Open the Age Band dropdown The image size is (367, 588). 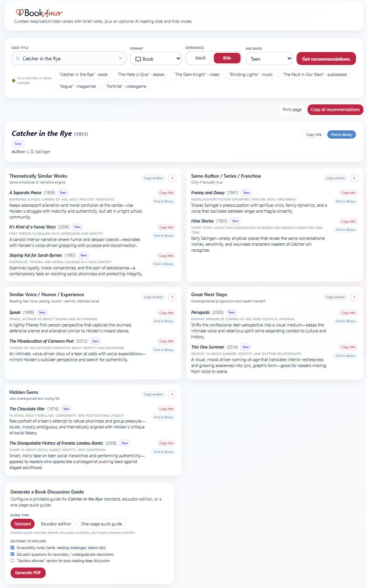tap(269, 58)
